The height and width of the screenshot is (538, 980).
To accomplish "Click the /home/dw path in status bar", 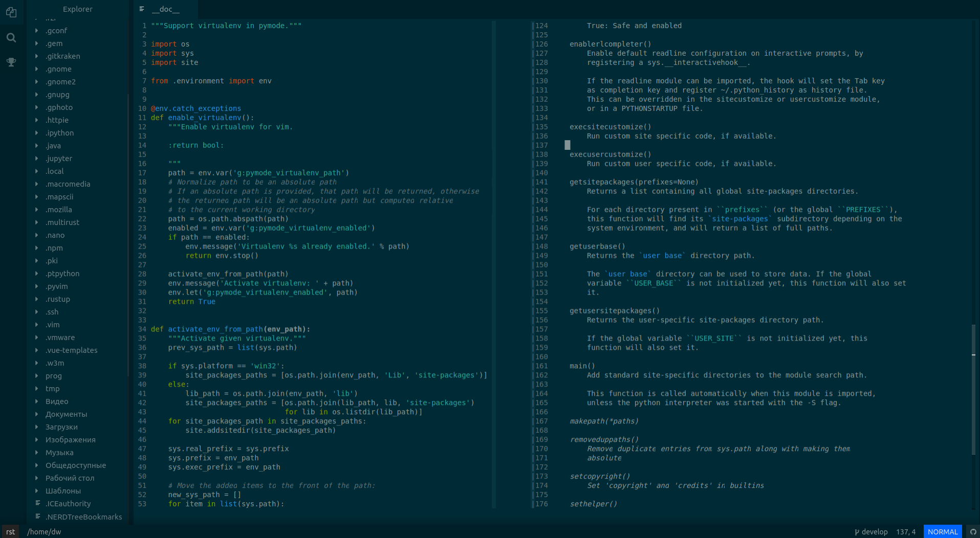I will pyautogui.click(x=44, y=532).
